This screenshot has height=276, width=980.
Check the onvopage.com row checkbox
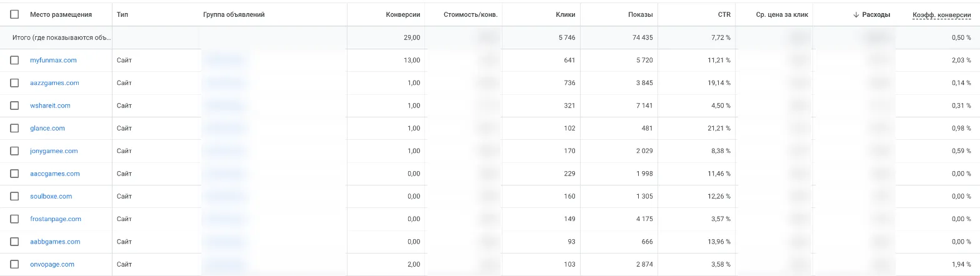(x=14, y=264)
